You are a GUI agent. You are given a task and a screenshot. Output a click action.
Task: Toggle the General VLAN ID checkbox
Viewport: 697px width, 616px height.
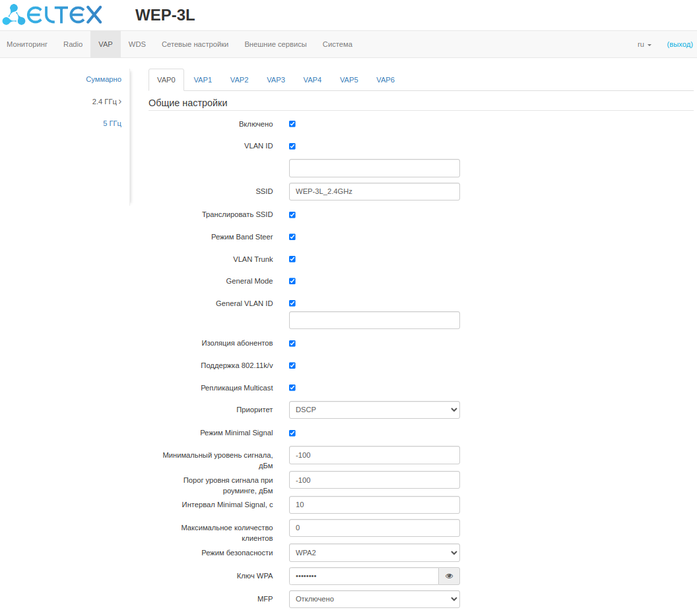tap(292, 303)
